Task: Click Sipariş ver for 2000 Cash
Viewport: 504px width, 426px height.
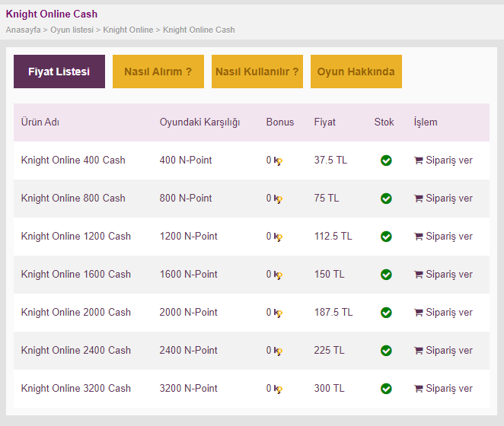Action: [443, 312]
